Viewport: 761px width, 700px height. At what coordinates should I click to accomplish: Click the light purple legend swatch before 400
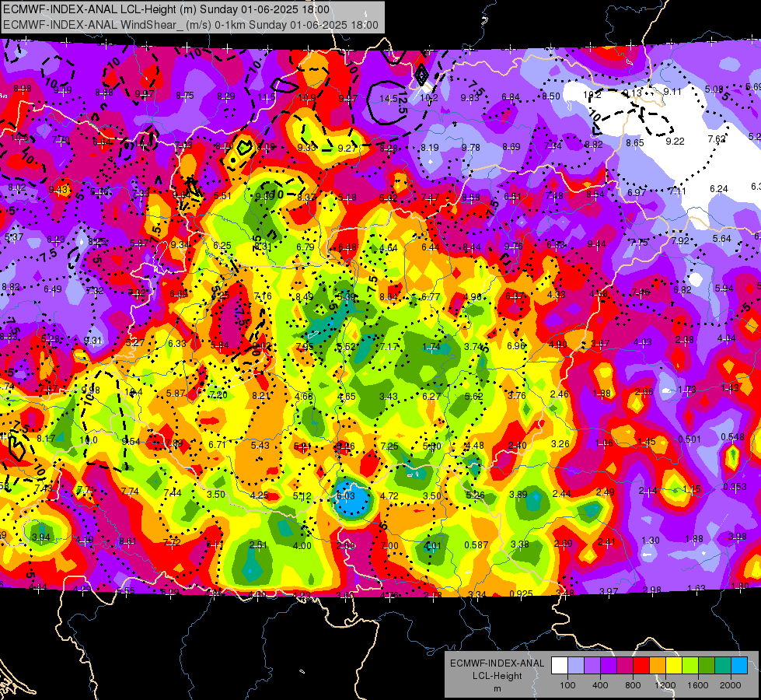pos(592,666)
